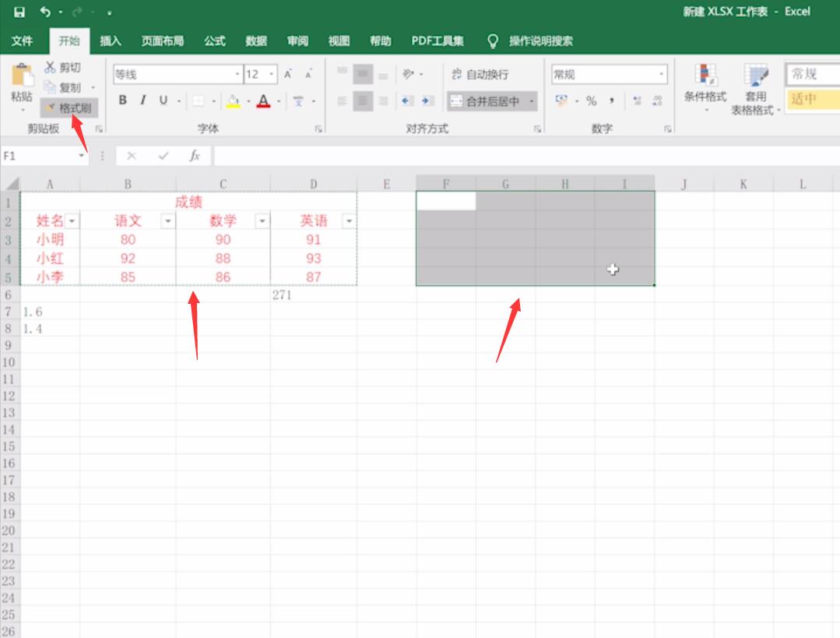840x638 pixels.
Task: Toggle 合并后居中 merge and center
Action: (x=487, y=100)
